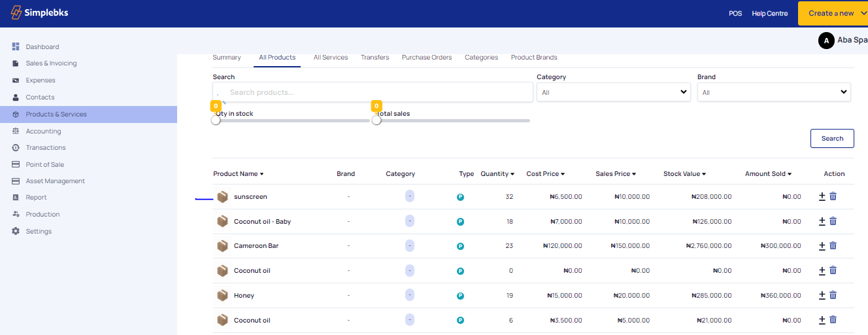
Task: Switch to the All Services tab
Action: point(331,58)
